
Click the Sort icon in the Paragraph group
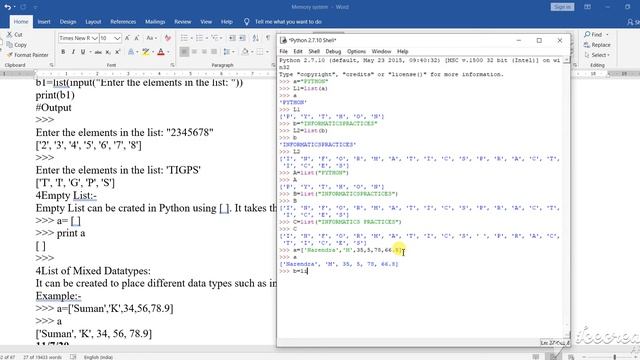[x=256, y=38]
